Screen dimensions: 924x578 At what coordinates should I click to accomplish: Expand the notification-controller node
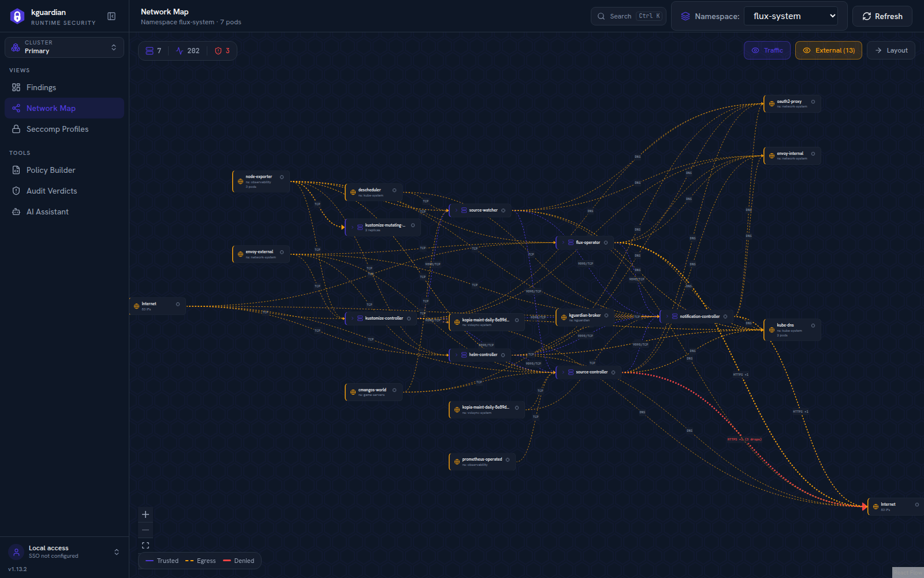coord(667,317)
